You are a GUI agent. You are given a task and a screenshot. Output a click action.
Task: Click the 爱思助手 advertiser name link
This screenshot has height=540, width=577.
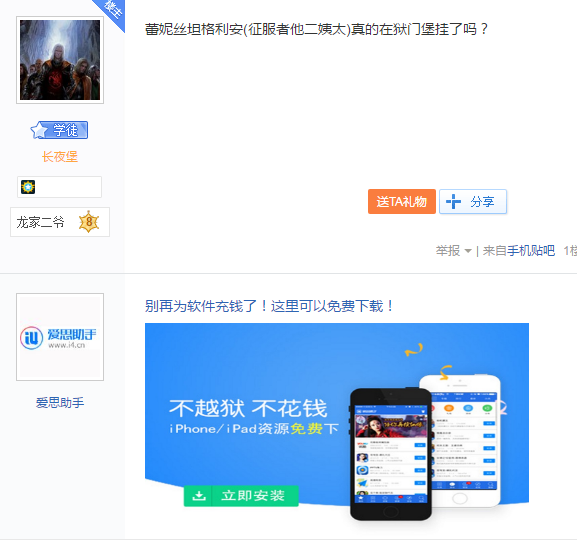(x=60, y=403)
